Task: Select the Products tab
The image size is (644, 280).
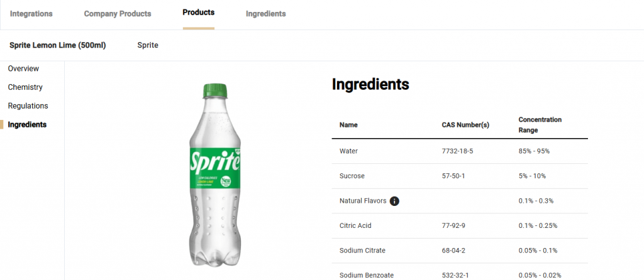Action: coord(198,13)
